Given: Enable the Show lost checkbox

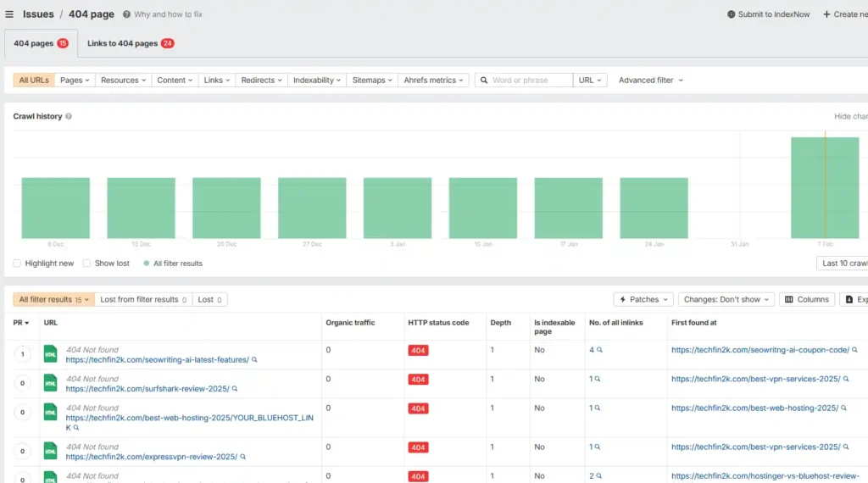Looking at the screenshot, I should coord(87,264).
